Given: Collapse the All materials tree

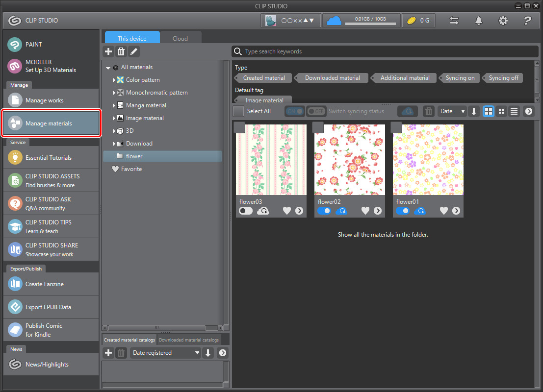Looking at the screenshot, I should pos(108,67).
